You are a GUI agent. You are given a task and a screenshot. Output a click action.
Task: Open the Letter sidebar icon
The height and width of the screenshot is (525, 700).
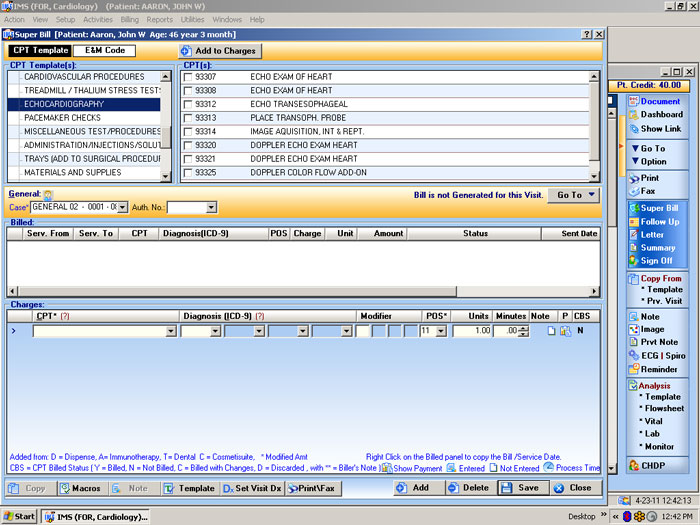[634, 235]
